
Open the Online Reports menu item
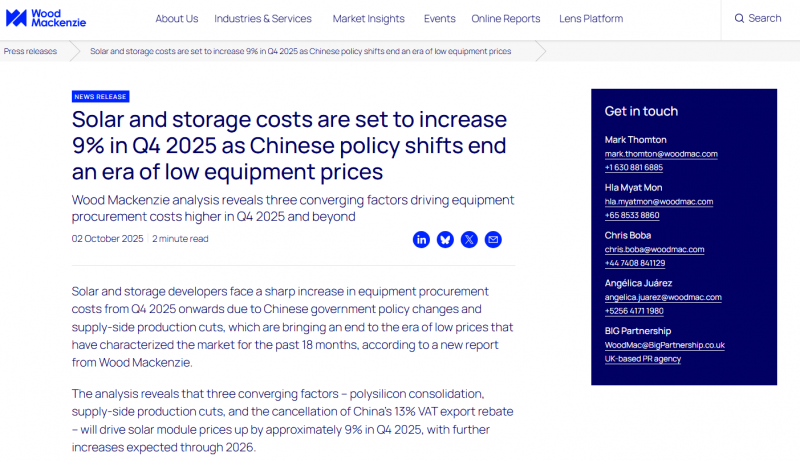coord(505,18)
